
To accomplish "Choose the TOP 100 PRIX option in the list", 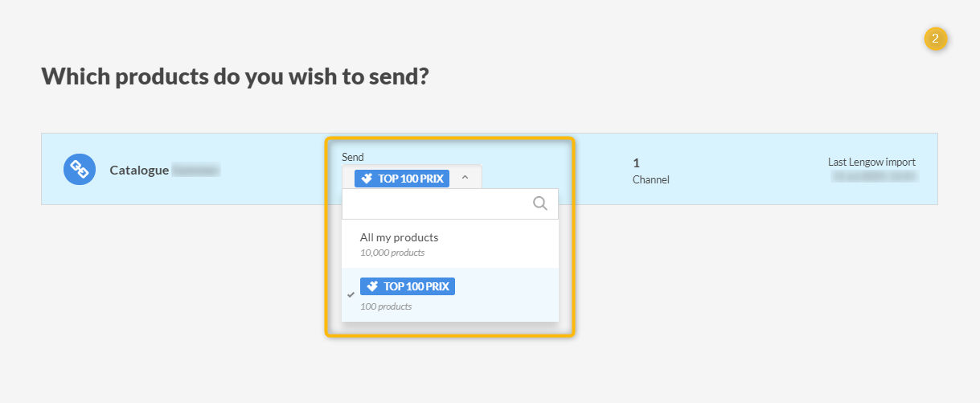I will point(408,286).
